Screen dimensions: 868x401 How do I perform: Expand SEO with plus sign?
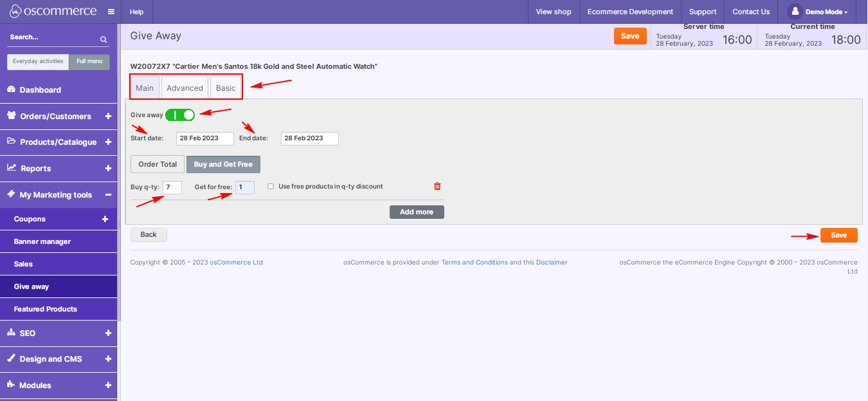tap(108, 333)
